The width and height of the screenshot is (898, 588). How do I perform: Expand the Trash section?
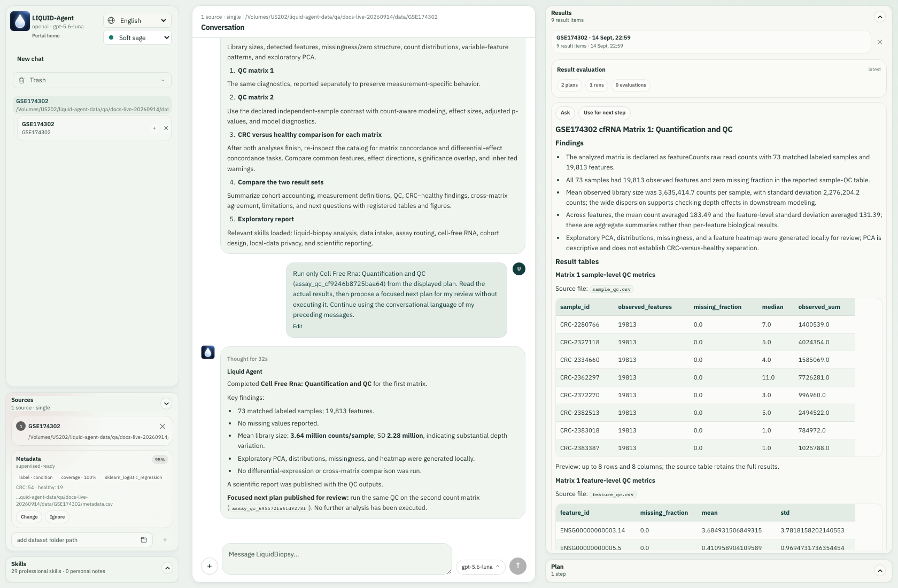tap(92, 80)
